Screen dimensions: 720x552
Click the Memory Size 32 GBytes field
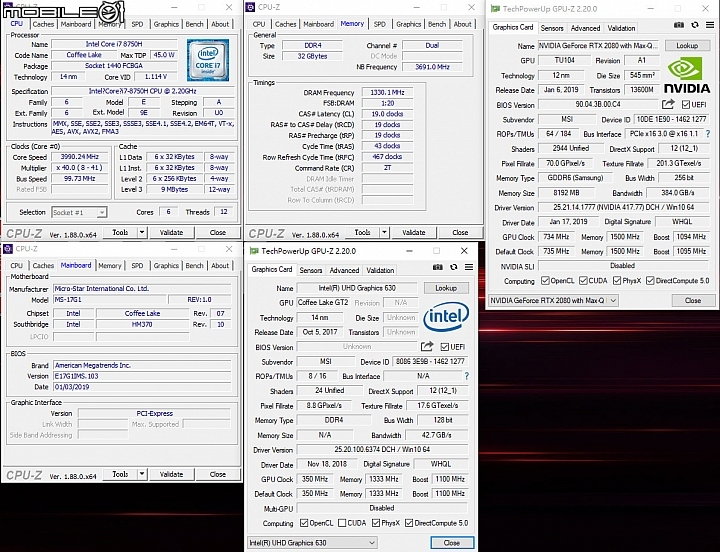pyautogui.click(x=312, y=56)
